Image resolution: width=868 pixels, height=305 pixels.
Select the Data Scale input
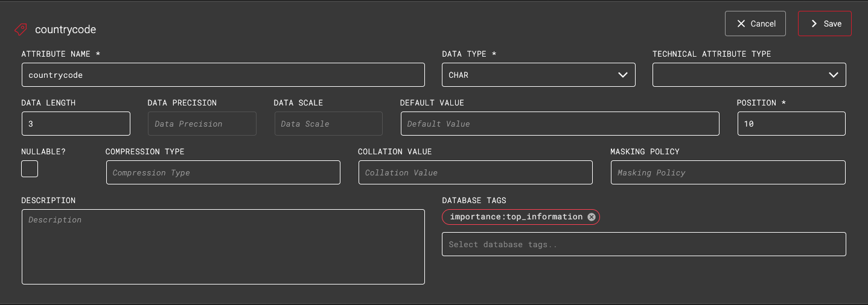coord(328,124)
